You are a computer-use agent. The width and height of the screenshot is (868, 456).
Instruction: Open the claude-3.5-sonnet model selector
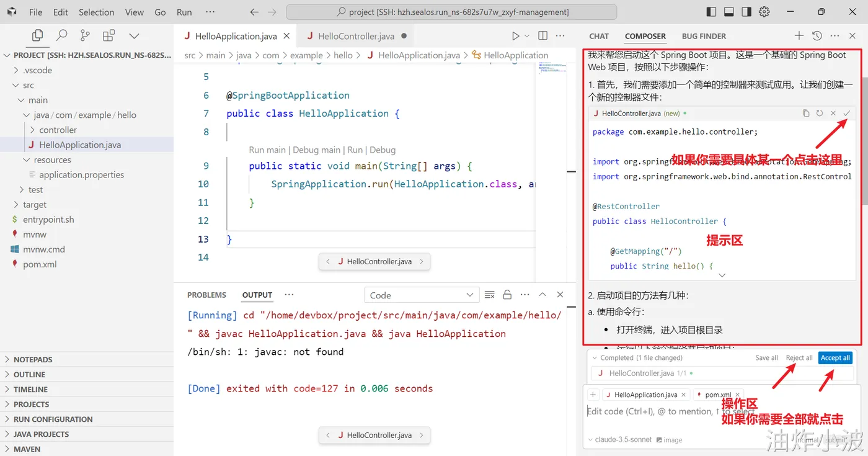[x=619, y=440]
